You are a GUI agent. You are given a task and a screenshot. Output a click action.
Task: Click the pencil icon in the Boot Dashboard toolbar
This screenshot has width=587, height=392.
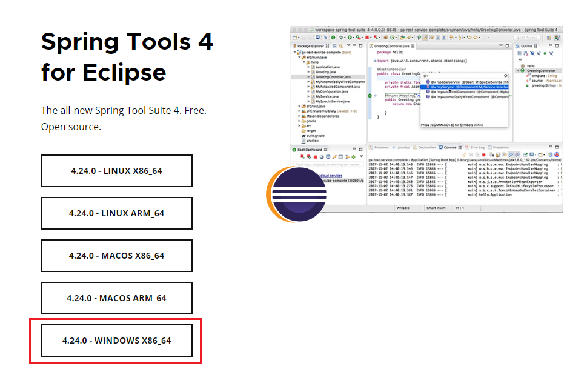click(333, 157)
